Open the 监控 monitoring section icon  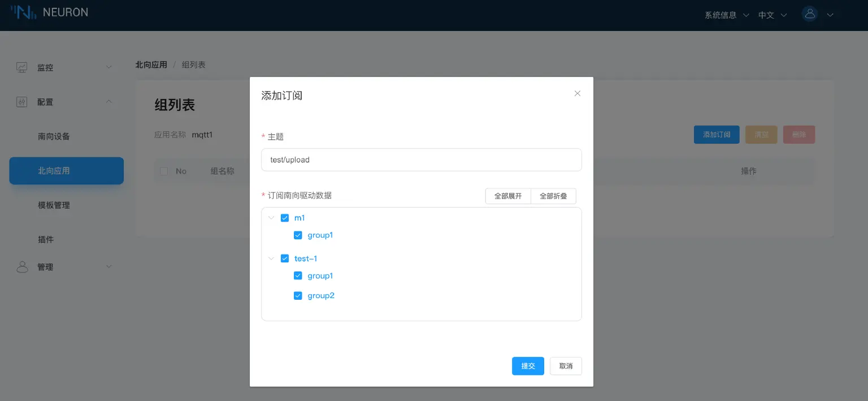coord(21,67)
